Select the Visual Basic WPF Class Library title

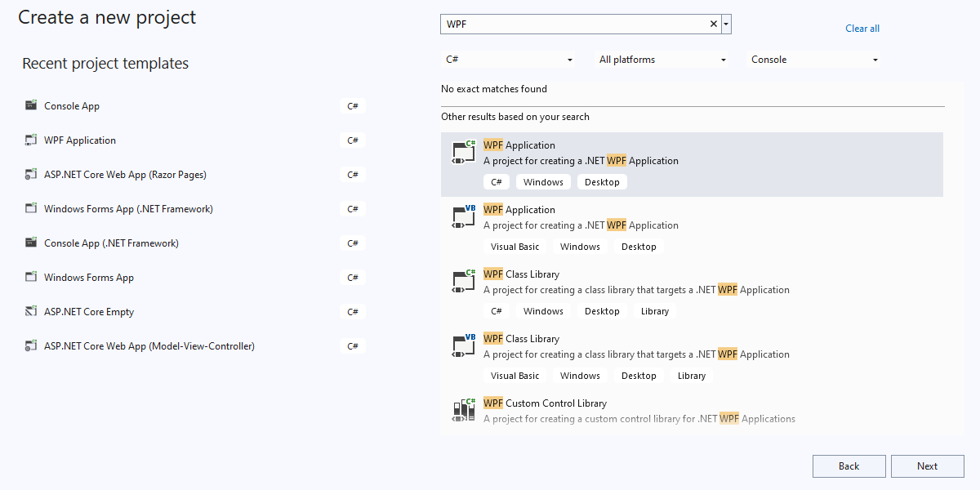pos(521,339)
